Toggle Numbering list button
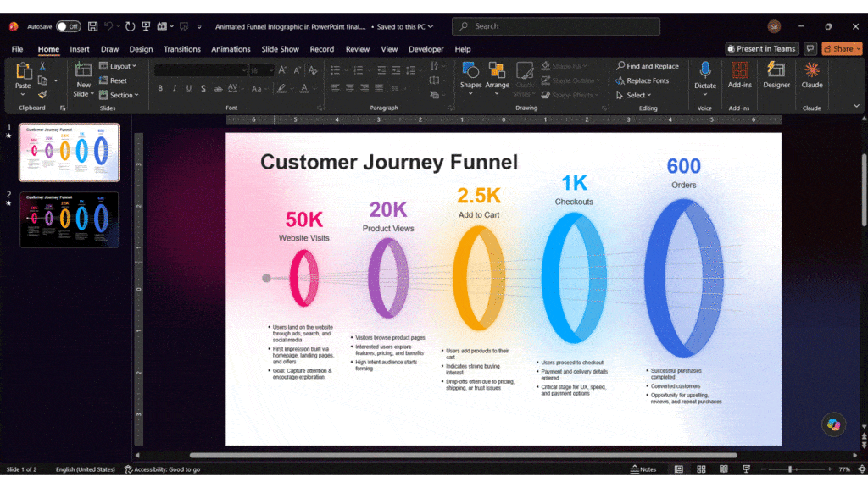 tap(359, 70)
